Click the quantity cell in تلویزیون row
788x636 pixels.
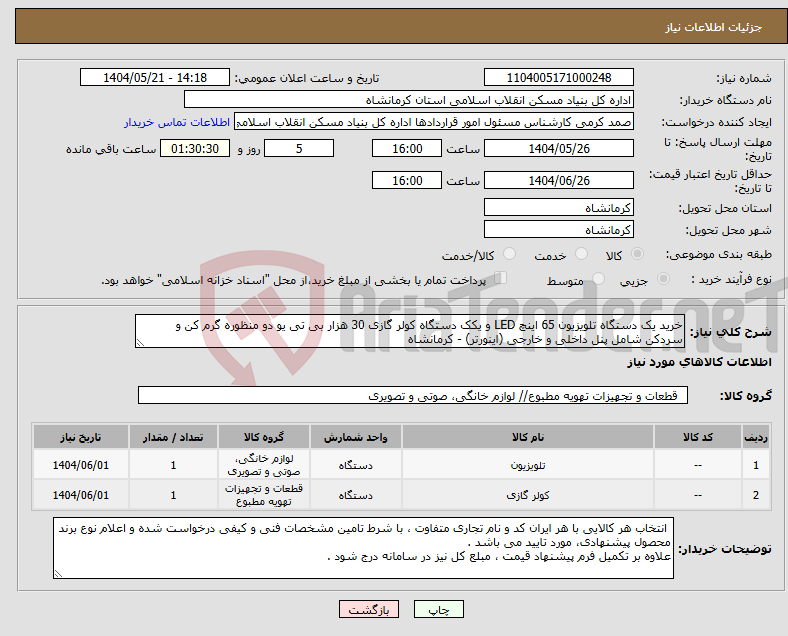tap(173, 465)
